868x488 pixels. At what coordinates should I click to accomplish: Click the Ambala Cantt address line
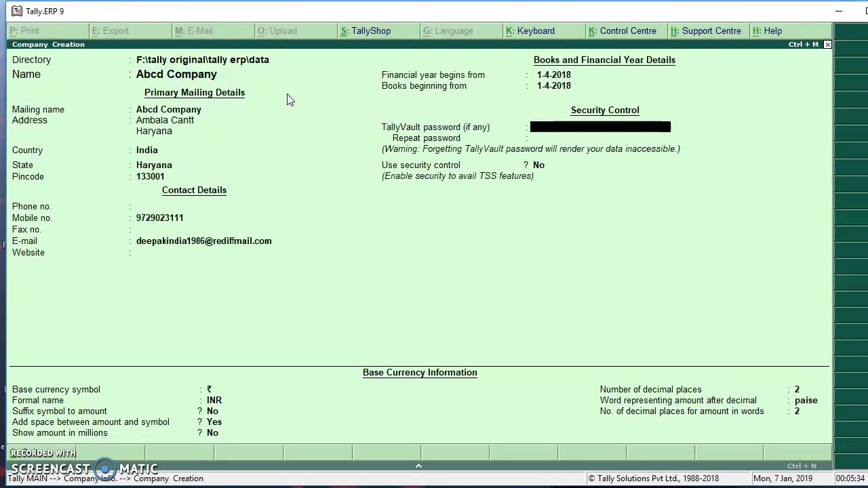pyautogui.click(x=165, y=121)
